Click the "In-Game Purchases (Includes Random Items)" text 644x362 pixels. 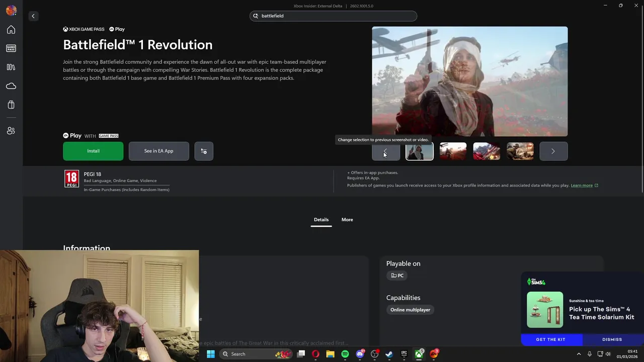pyautogui.click(x=127, y=190)
